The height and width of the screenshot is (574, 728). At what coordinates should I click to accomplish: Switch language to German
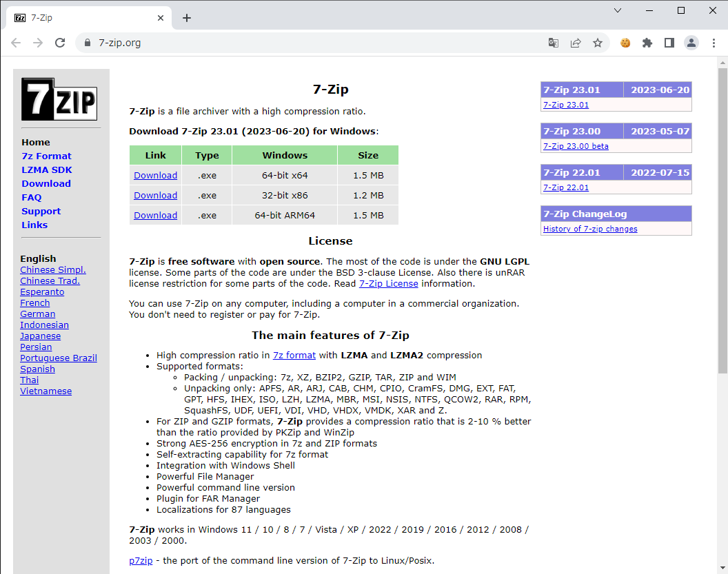(38, 314)
